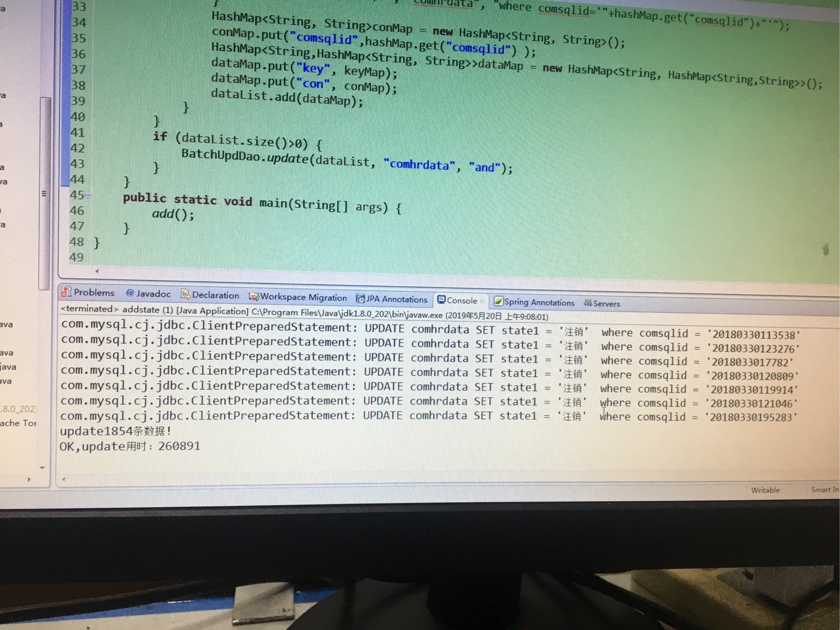Click the Declaration tab icon
The image size is (840, 630).
click(186, 294)
